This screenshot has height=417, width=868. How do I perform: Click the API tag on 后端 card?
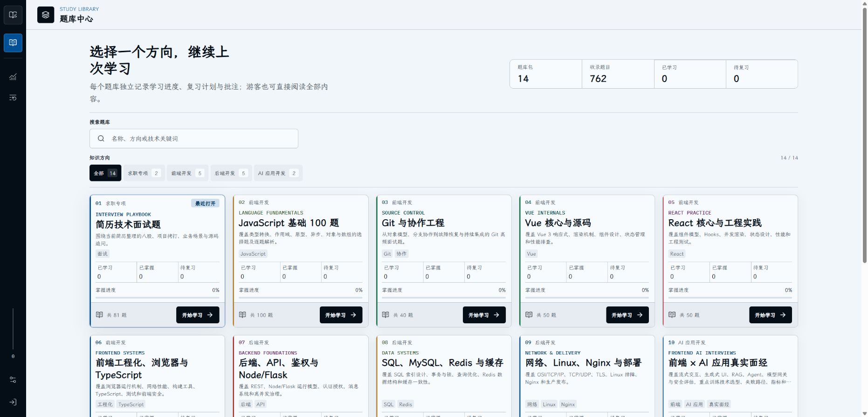point(261,404)
